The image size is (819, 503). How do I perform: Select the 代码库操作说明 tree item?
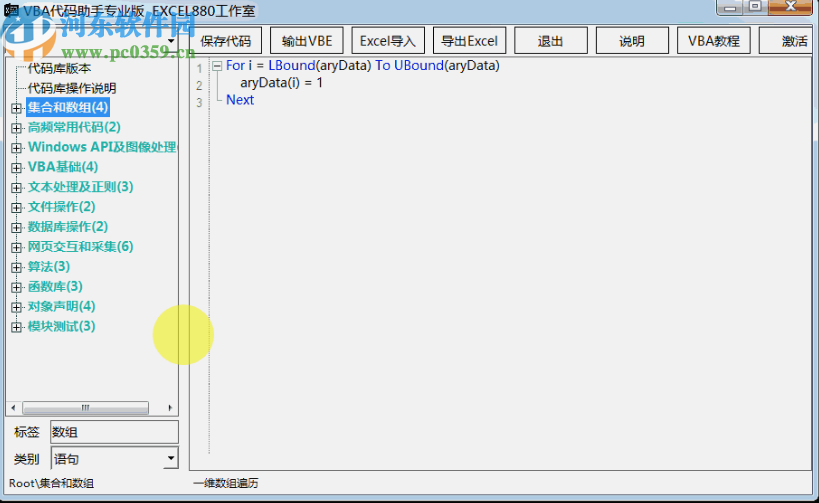click(72, 88)
